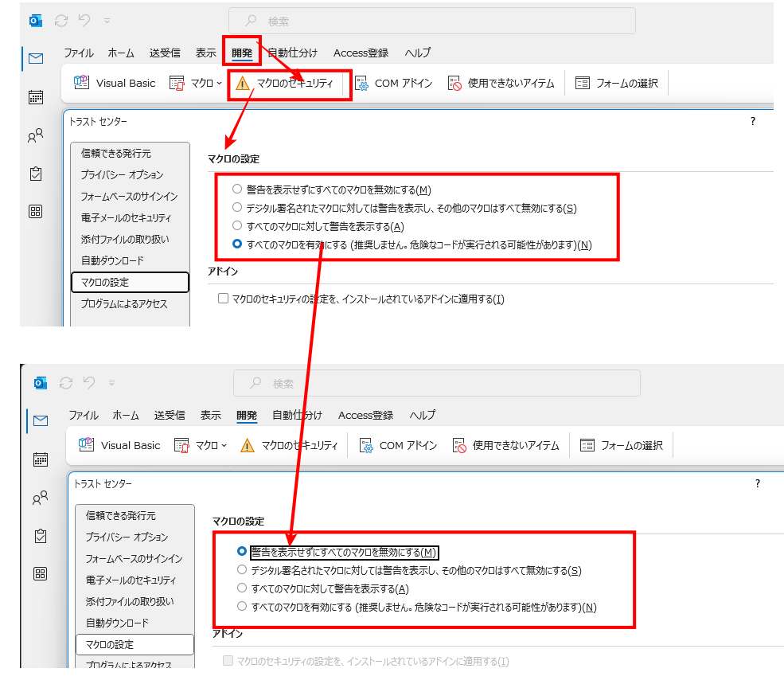Select すべてのマクロを有効にする radio in lower dialog
Image resolution: width=784 pixels, height=684 pixels.
[x=242, y=607]
